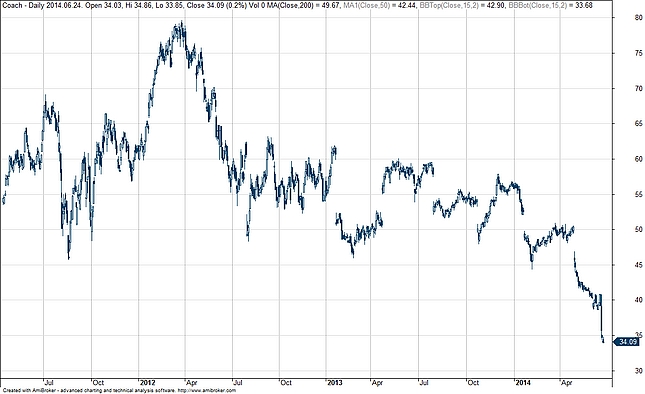Click the Apr label after 2013
Screen dimensions: 645x394
coord(377,382)
